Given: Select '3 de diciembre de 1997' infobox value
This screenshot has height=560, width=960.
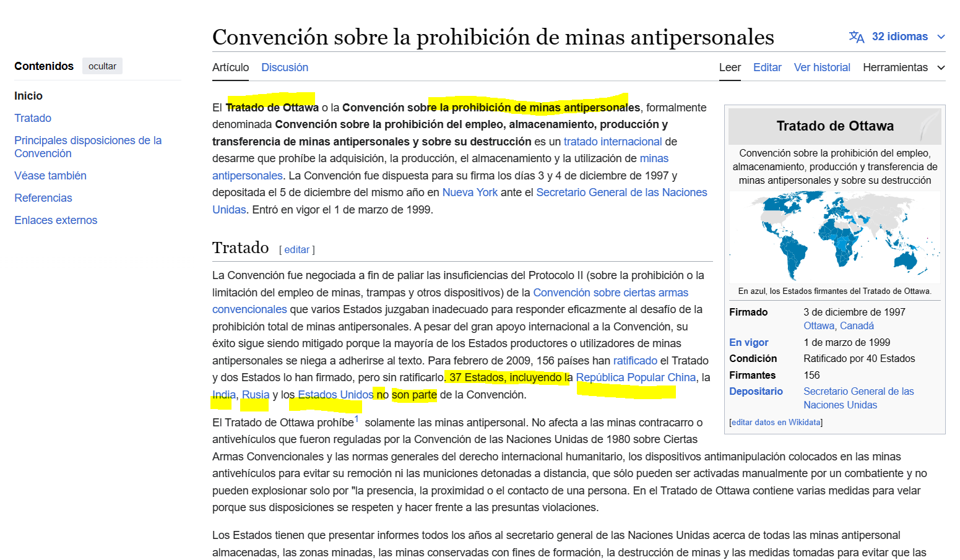Looking at the screenshot, I should [854, 312].
